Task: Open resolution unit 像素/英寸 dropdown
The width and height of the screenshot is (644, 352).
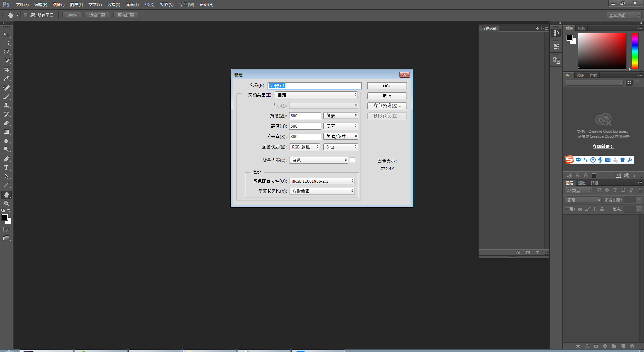Action: (x=341, y=136)
